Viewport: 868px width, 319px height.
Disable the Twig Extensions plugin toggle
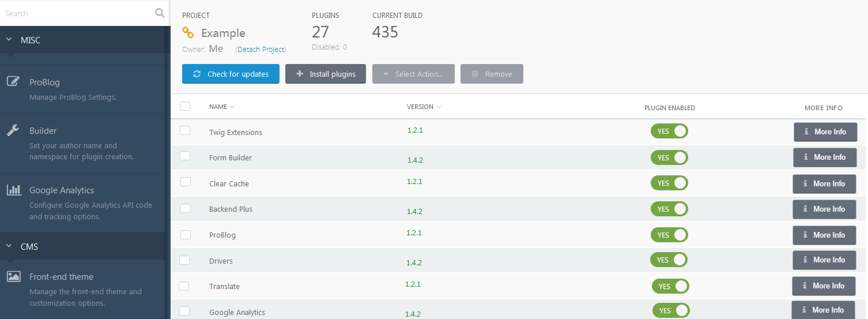(x=669, y=131)
